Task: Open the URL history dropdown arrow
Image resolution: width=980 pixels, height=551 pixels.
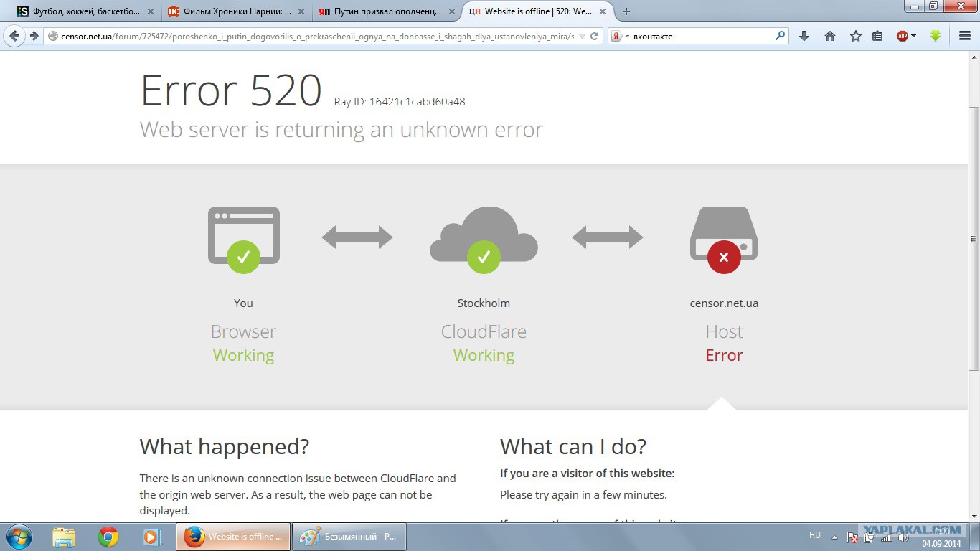Action: [582, 36]
